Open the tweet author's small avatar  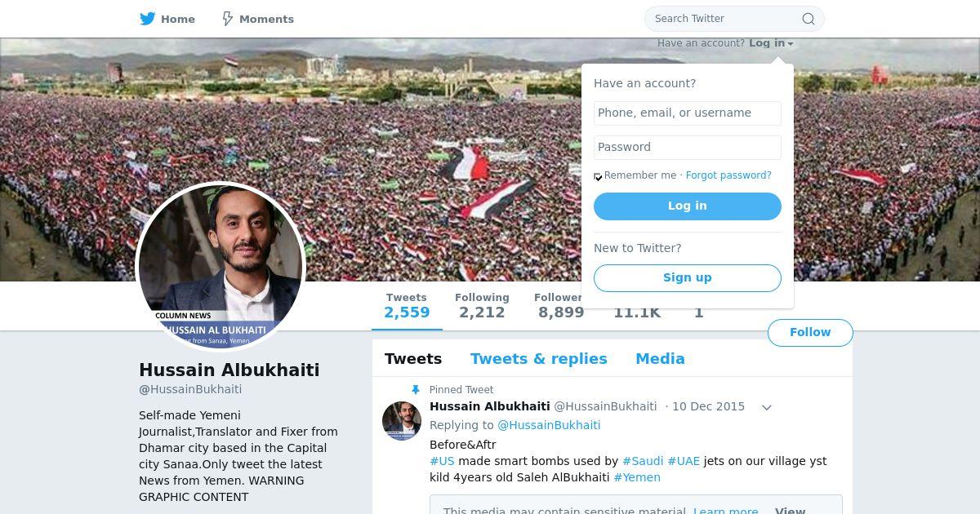402,421
